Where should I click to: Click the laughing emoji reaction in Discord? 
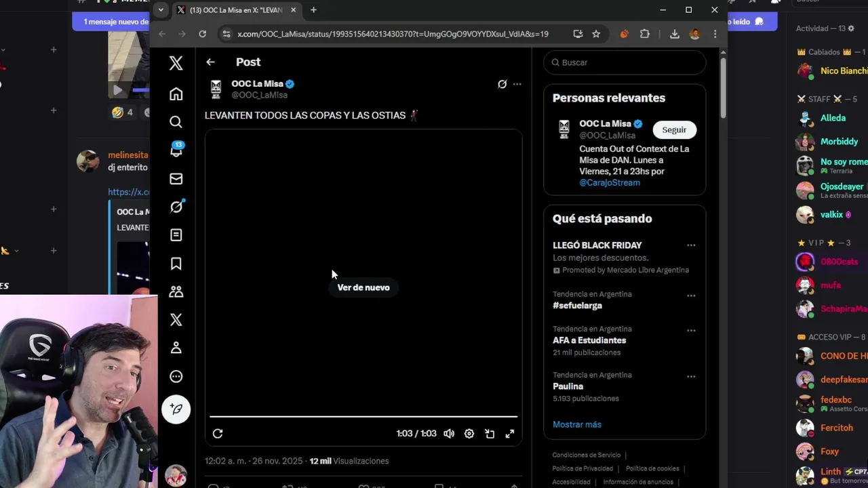coord(123,113)
